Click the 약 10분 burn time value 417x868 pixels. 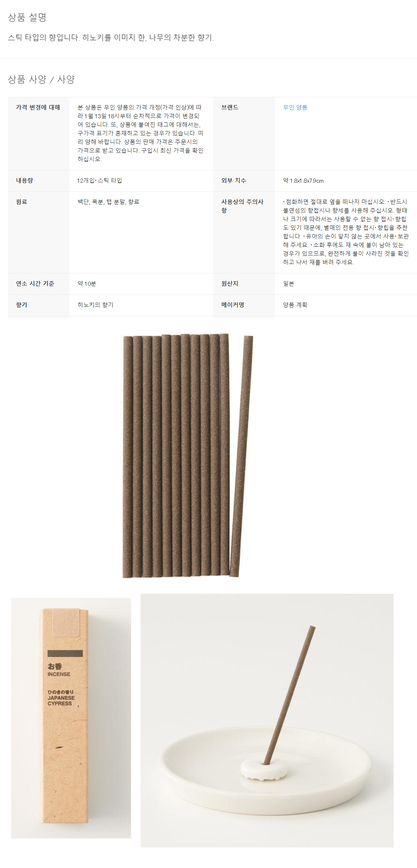(x=87, y=283)
